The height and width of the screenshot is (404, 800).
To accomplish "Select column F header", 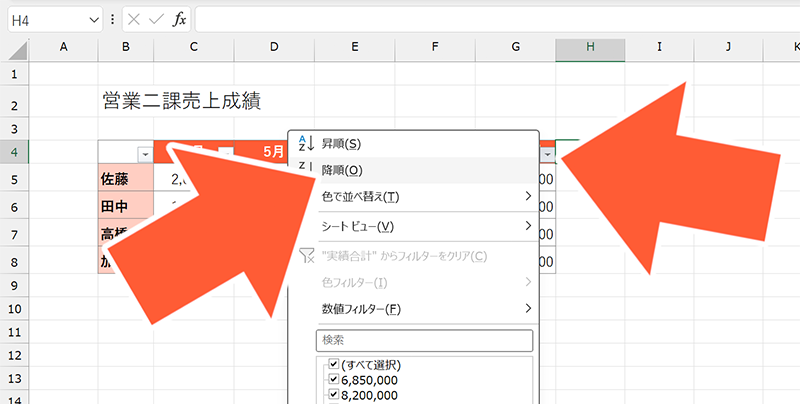I will click(435, 47).
